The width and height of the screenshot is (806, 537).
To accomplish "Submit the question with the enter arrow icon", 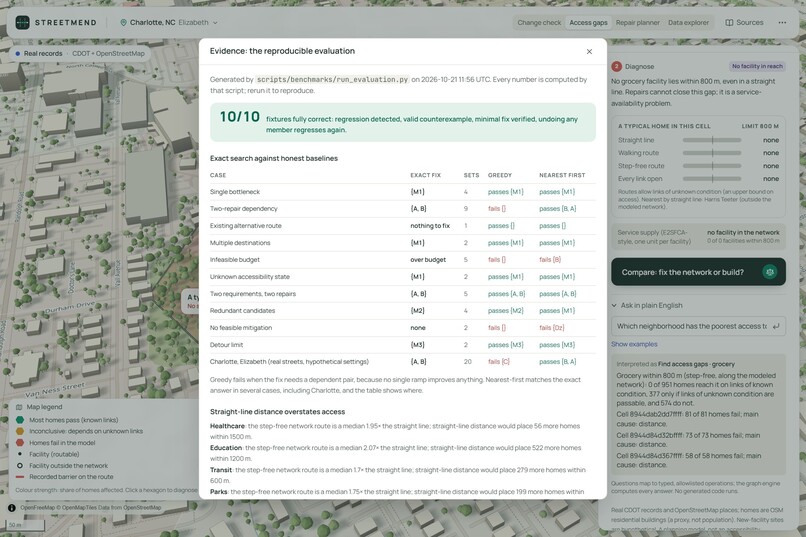I will click(x=776, y=326).
